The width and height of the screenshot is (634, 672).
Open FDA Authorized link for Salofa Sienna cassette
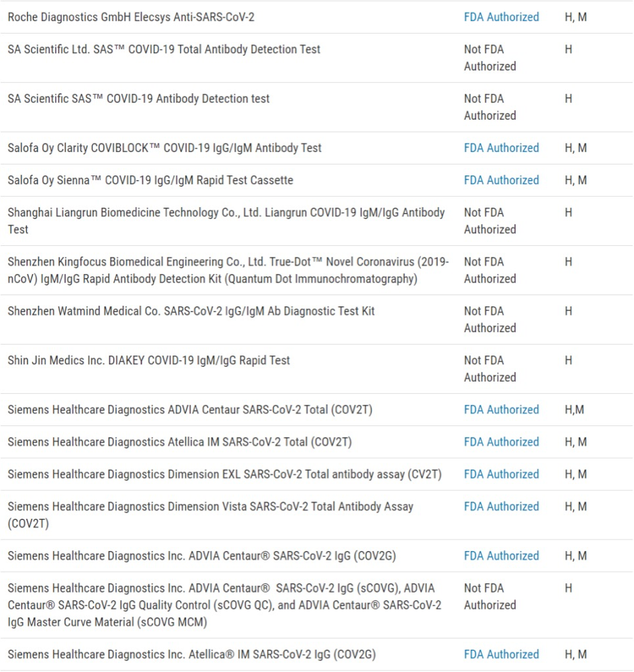coord(501,180)
